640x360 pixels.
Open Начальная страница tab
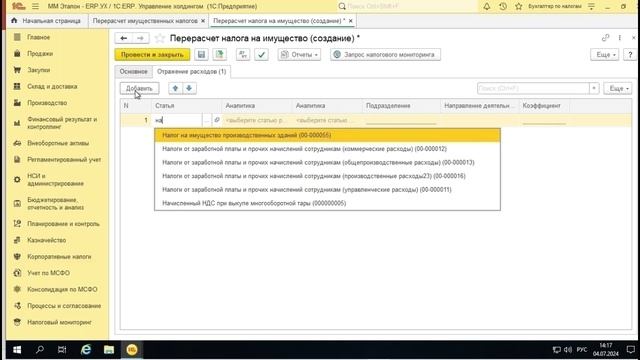pos(47,21)
